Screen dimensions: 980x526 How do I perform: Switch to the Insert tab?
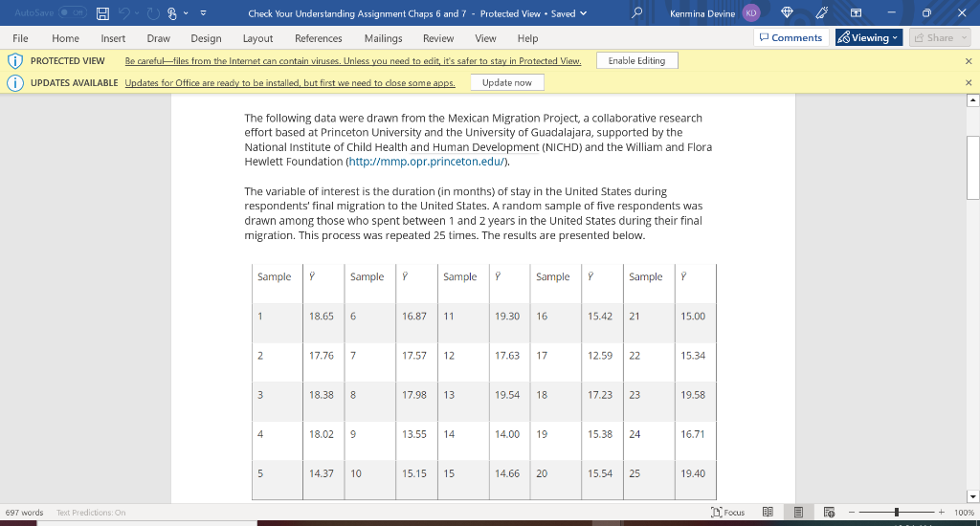pos(113,38)
